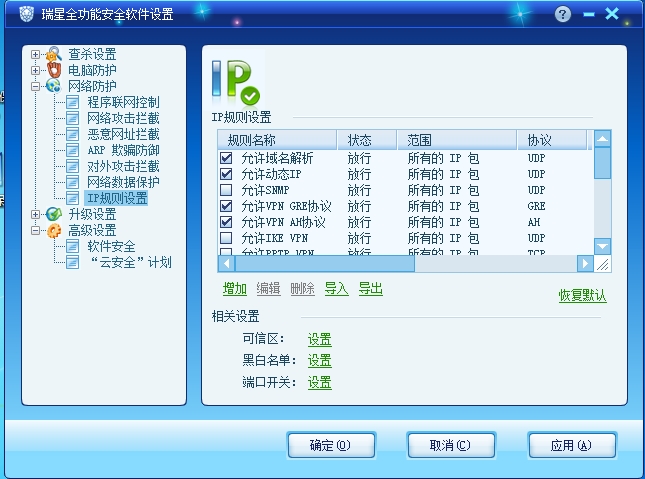Image resolution: width=645 pixels, height=479 pixels.
Task: Open help via question mark icon
Action: tap(563, 14)
